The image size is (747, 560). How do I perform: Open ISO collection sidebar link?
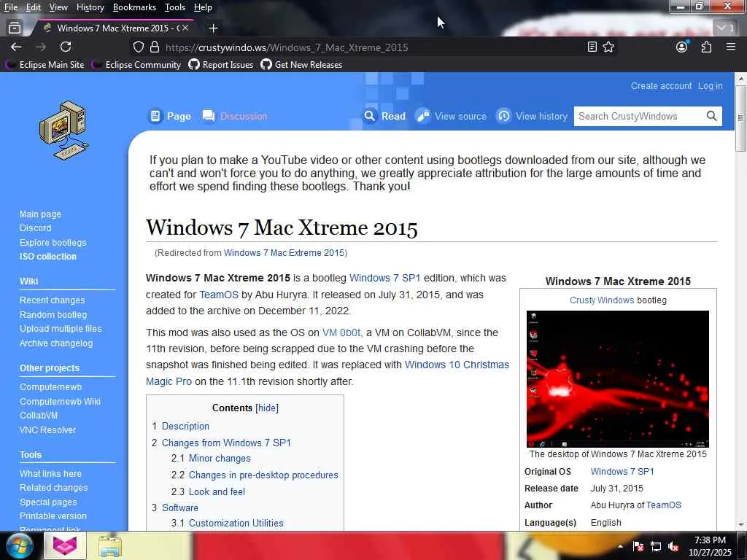(x=47, y=256)
